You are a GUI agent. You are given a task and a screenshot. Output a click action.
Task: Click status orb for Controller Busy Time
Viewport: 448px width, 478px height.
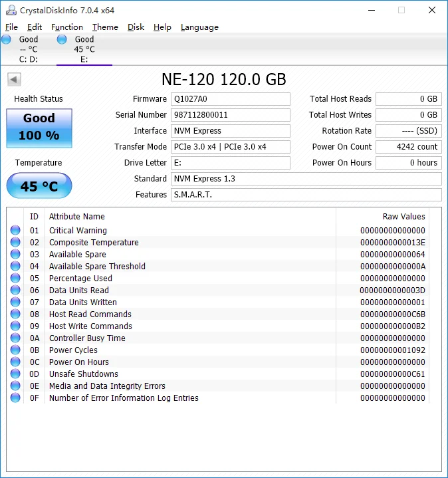15,338
